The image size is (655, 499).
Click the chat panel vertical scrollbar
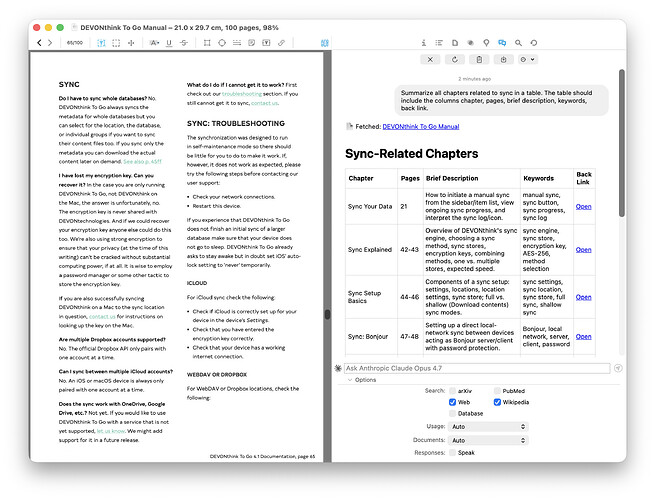pyautogui.click(x=622, y=143)
